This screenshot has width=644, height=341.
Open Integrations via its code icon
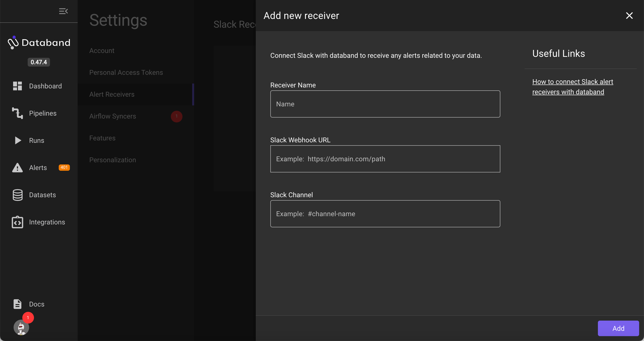point(17,222)
